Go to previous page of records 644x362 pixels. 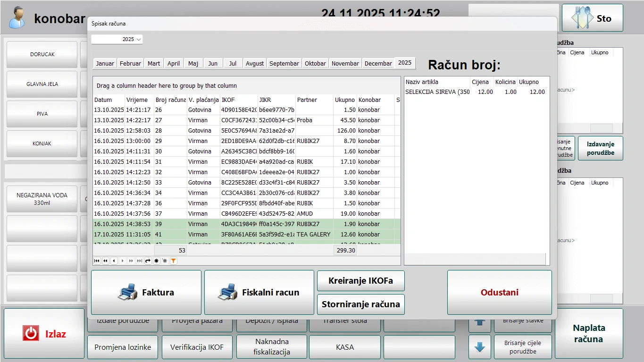pyautogui.click(x=105, y=261)
